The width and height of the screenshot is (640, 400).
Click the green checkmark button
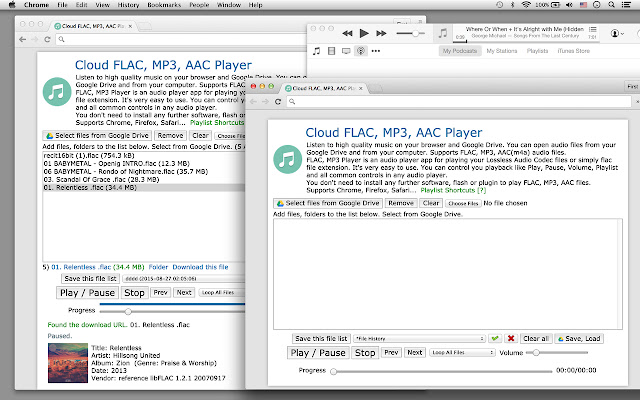tap(495, 338)
